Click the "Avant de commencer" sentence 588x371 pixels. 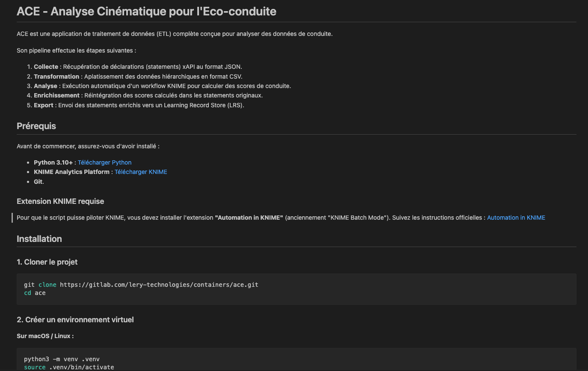pos(88,146)
